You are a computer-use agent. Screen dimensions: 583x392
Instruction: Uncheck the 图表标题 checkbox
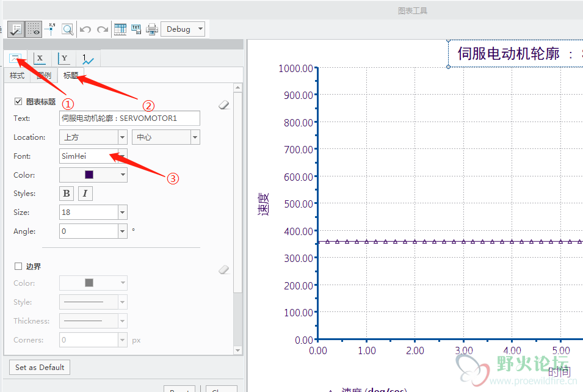tap(18, 101)
